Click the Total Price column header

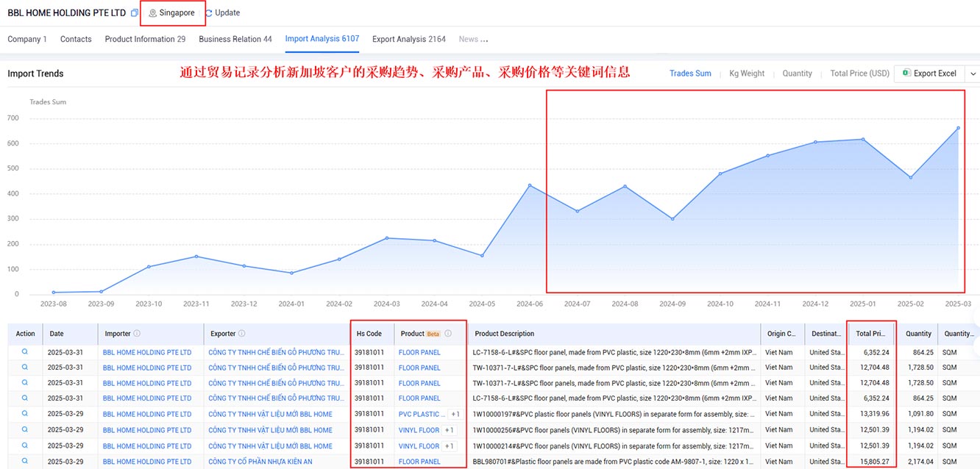click(872, 334)
